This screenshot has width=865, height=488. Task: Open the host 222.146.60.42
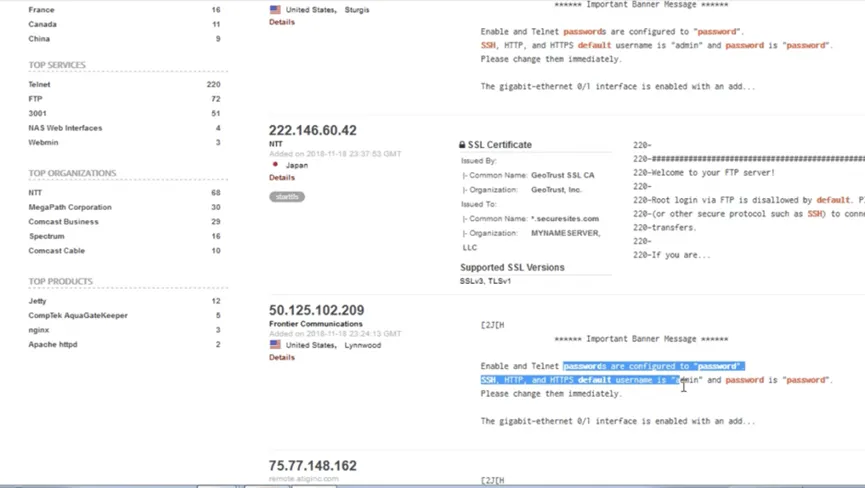click(313, 130)
